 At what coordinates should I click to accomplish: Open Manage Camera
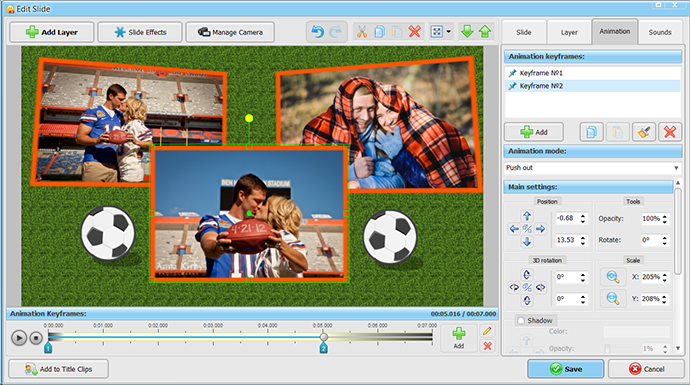pyautogui.click(x=230, y=32)
